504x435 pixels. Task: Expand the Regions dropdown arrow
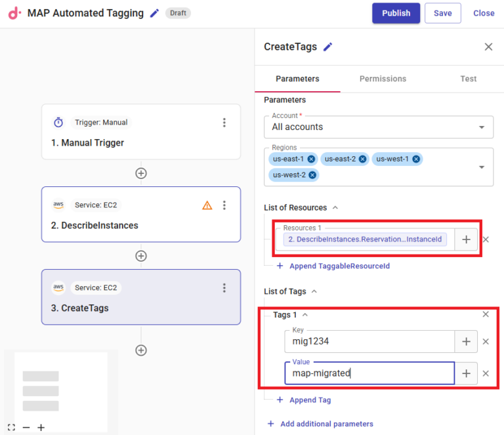(482, 167)
